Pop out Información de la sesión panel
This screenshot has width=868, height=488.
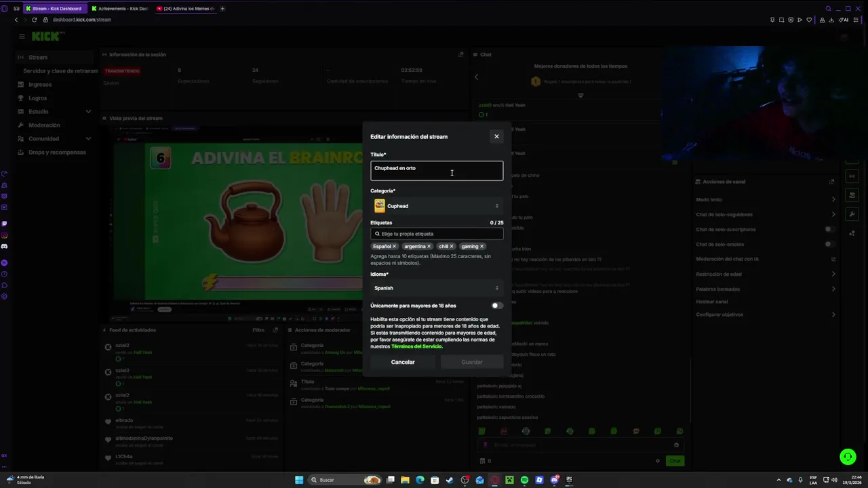460,55
